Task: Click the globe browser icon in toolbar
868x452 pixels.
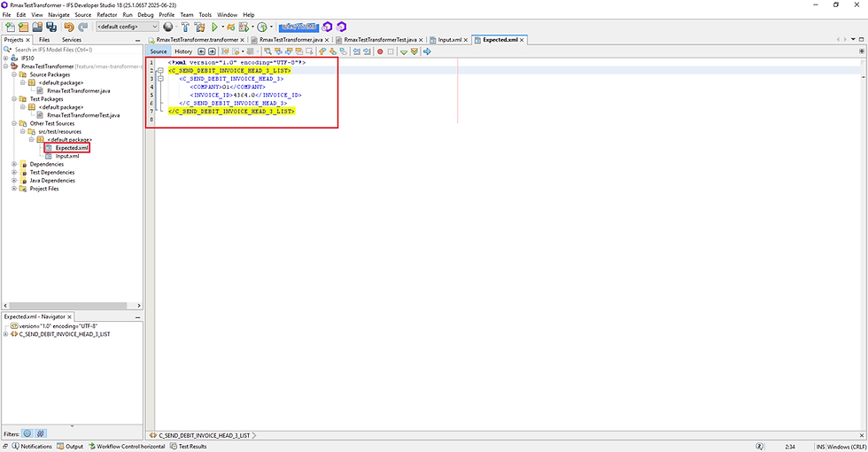Action: tap(167, 27)
